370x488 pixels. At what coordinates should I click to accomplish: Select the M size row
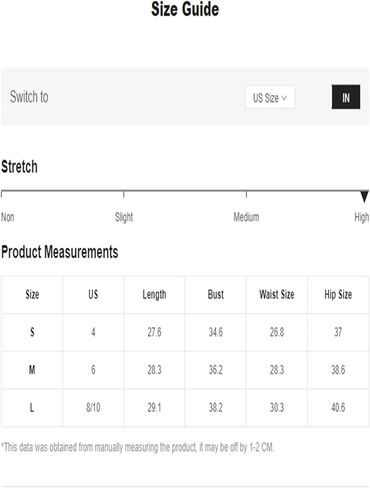point(185,370)
